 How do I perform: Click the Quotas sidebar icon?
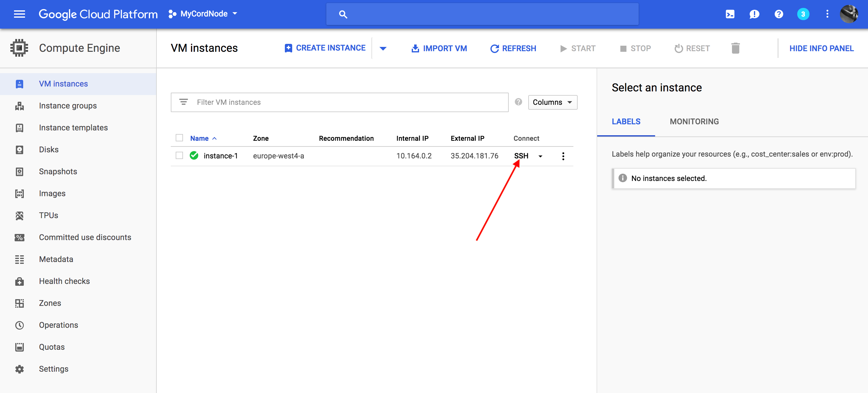click(x=20, y=347)
